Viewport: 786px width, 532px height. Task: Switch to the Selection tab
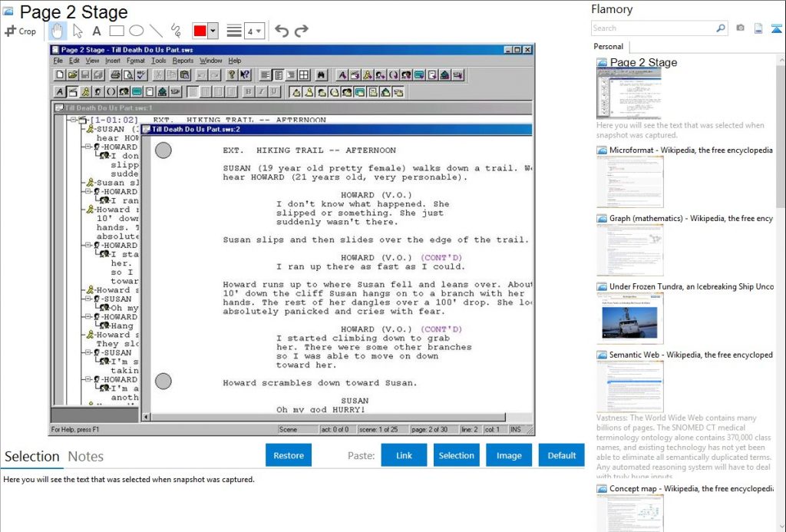(x=32, y=457)
